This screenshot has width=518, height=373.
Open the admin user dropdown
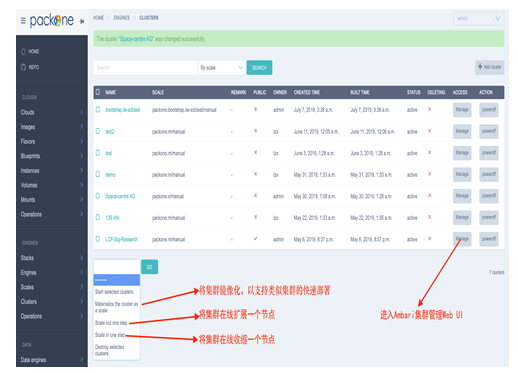pyautogui.click(x=478, y=18)
